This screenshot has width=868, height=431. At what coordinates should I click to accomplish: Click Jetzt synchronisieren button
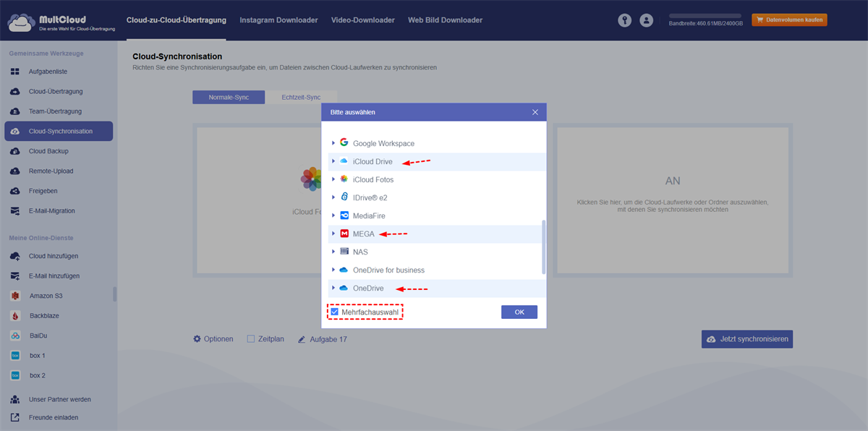[747, 339]
